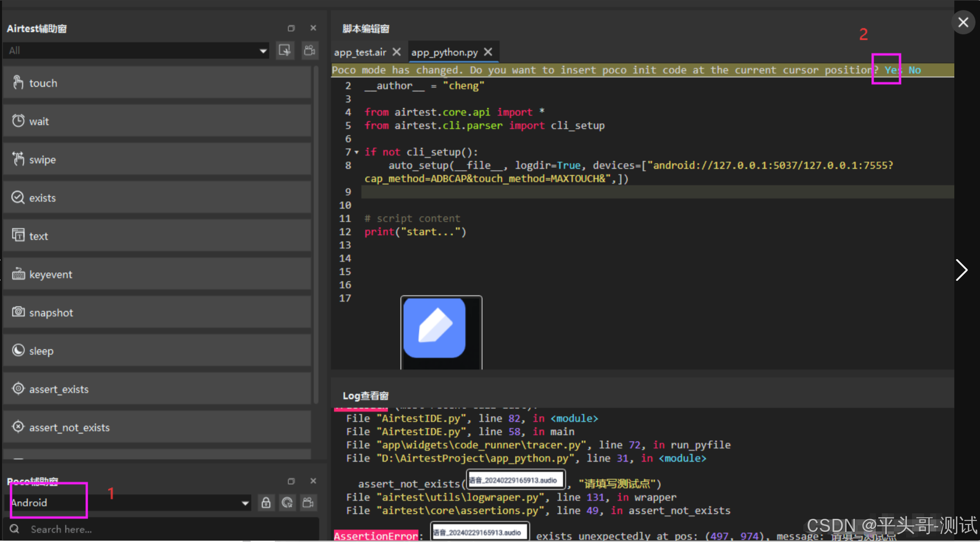Collapse the if block fold arrow on line 7
This screenshot has width=980, height=542.
[356, 152]
